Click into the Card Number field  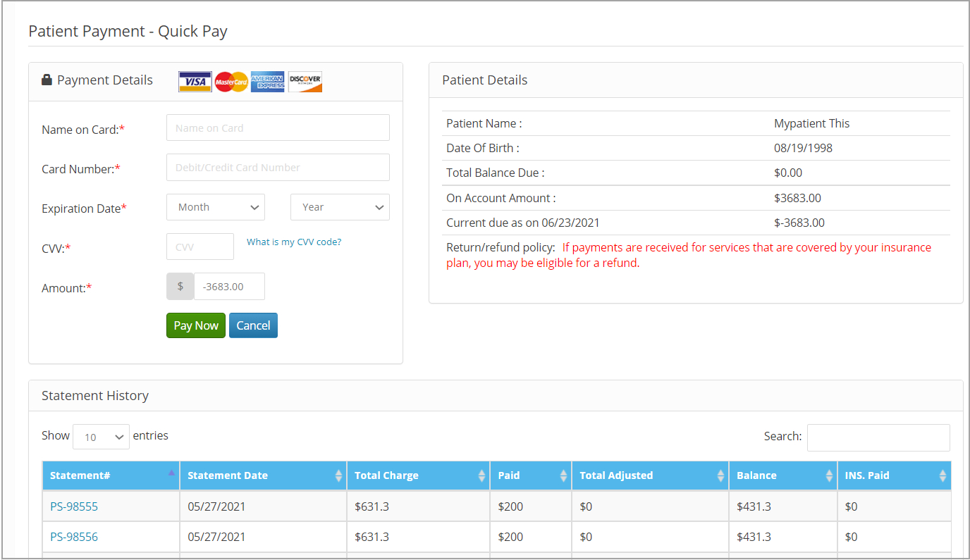pos(278,168)
